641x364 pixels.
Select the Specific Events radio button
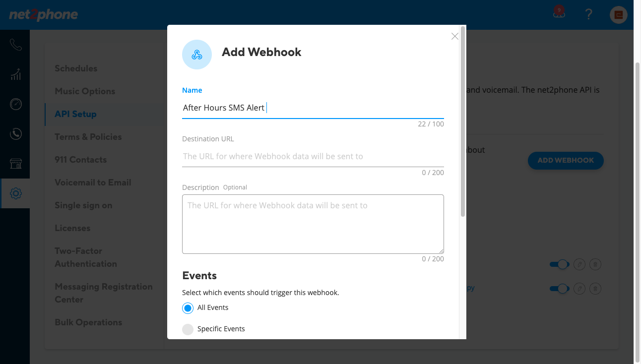188,329
